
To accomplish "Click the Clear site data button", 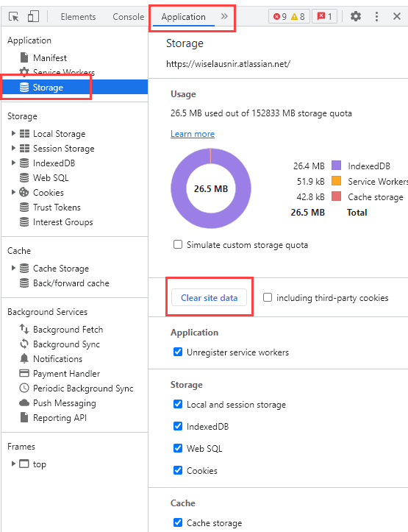I will pyautogui.click(x=209, y=297).
